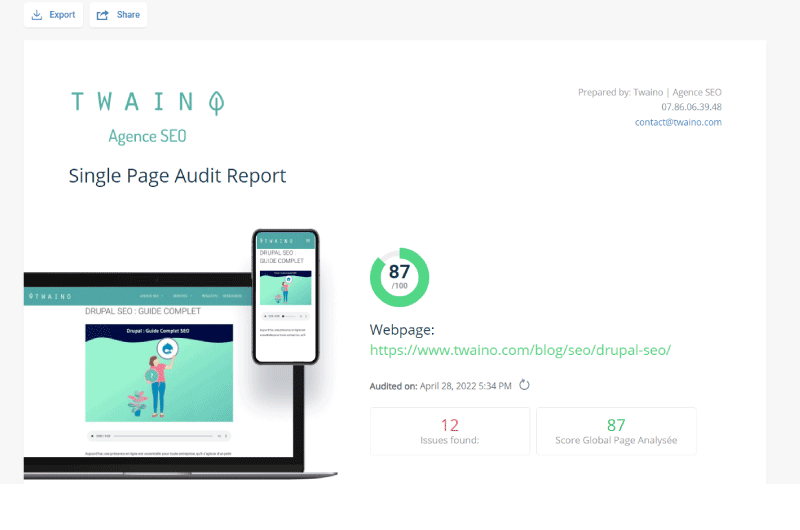The height and width of the screenshot is (530, 800).
Task: Click the Prepared by Twaino text
Action: point(649,92)
